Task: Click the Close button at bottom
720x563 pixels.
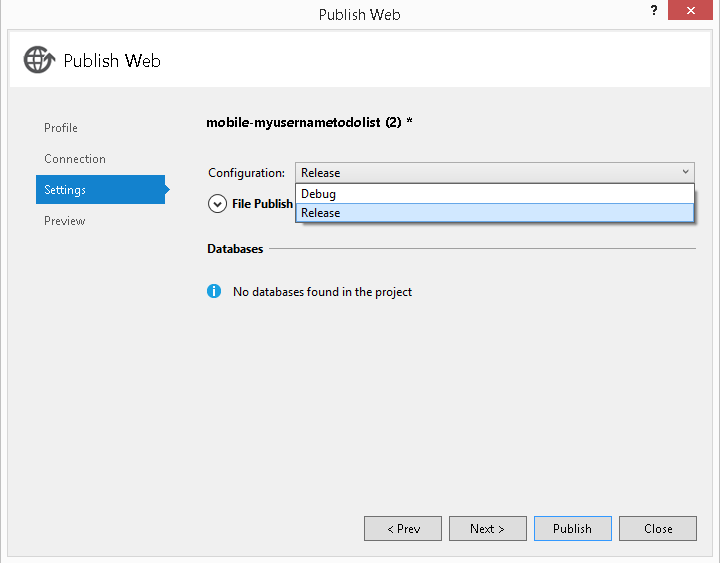Action: [658, 529]
